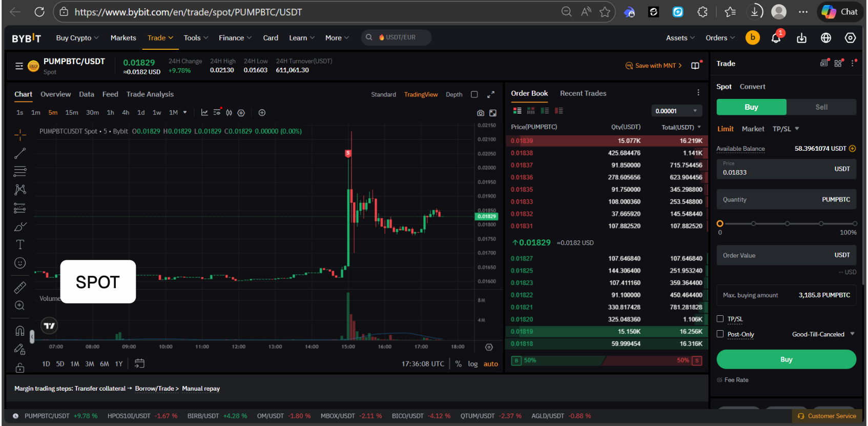Open order book three-dot options menu
This screenshot has height=426, width=868.
pyautogui.click(x=698, y=93)
